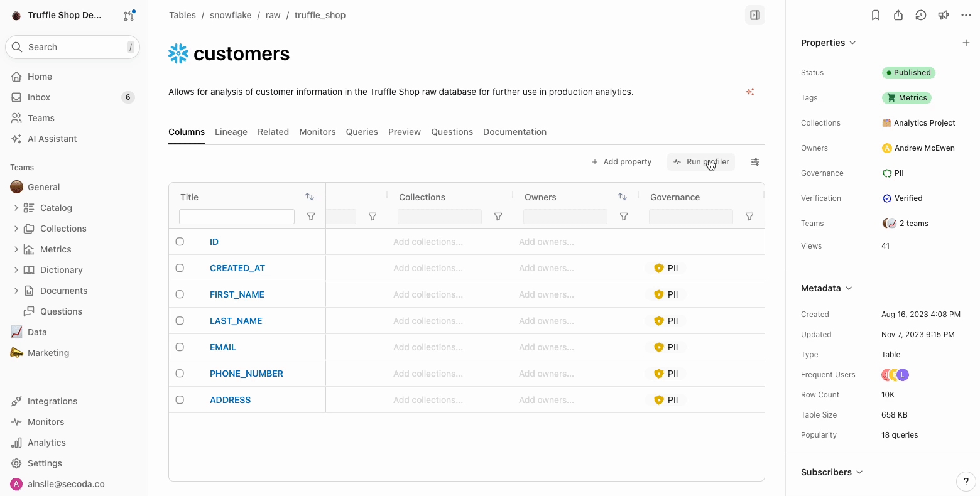
Task: Switch to the Related tab
Action: (273, 132)
